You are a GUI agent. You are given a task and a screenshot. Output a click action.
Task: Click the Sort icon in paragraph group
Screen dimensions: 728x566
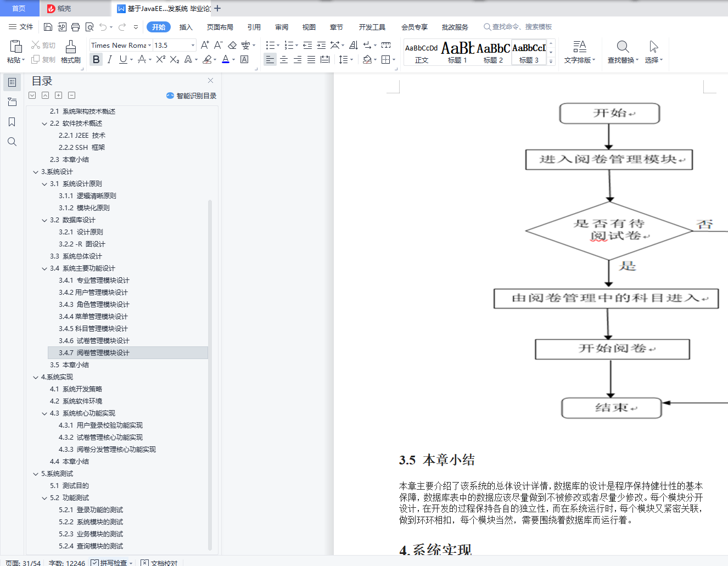point(353,45)
